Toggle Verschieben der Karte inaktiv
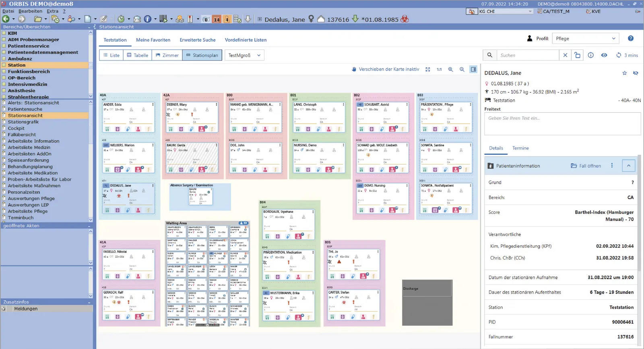644x349 pixels. [386, 69]
